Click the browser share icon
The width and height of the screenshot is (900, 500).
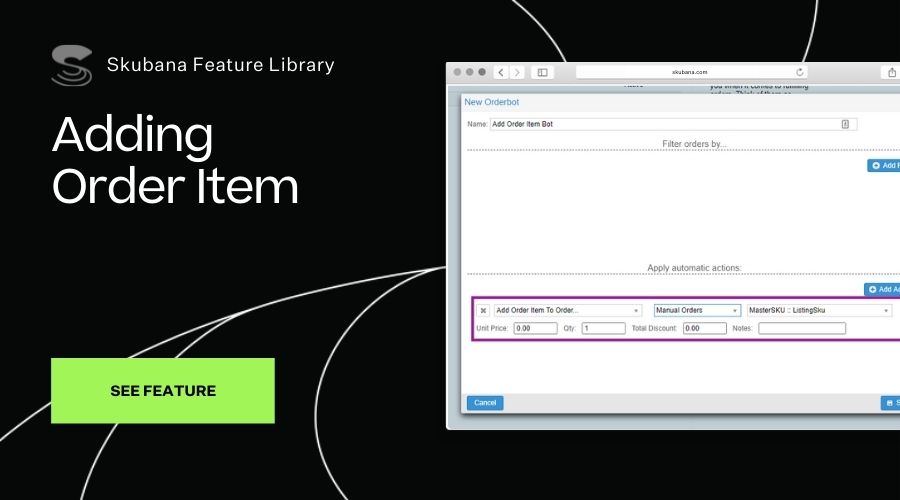coord(891,72)
